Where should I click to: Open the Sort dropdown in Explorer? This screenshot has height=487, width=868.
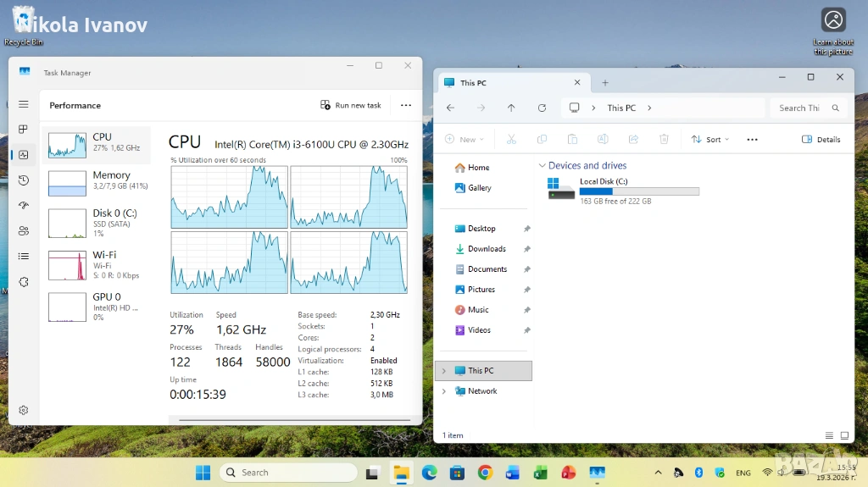tap(709, 139)
